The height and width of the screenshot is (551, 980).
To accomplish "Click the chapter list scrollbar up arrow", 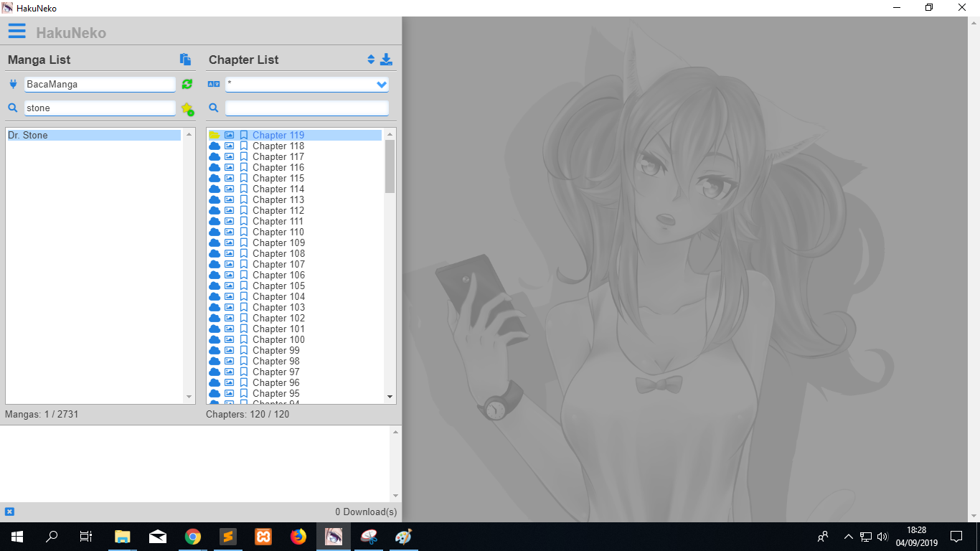I will [x=390, y=134].
